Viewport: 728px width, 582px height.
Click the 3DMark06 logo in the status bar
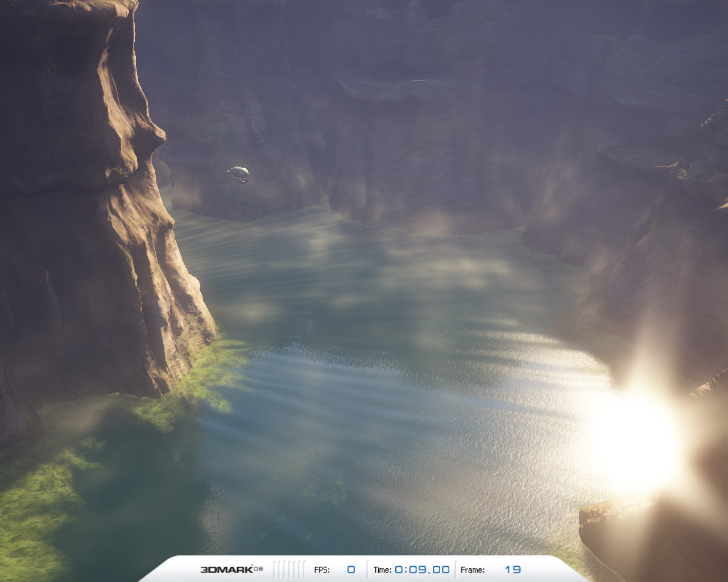(x=231, y=569)
